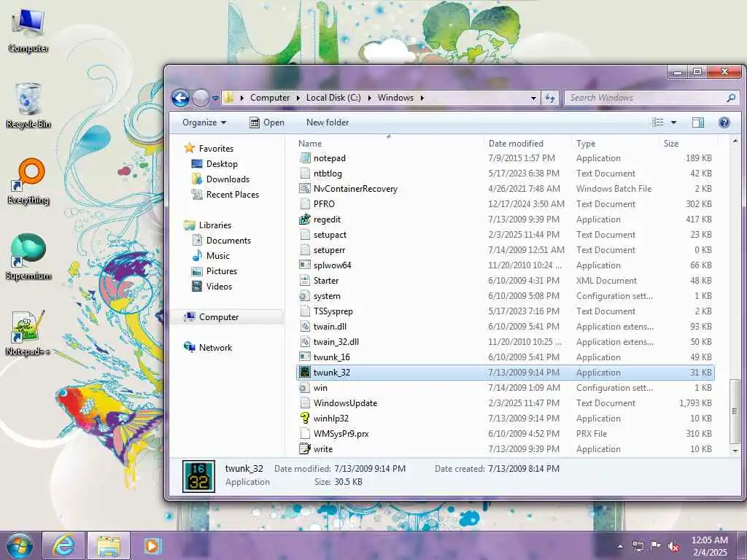This screenshot has height=560, width=747.
Task: Click Local Disk (C:) breadcrumb
Action: 333,98
